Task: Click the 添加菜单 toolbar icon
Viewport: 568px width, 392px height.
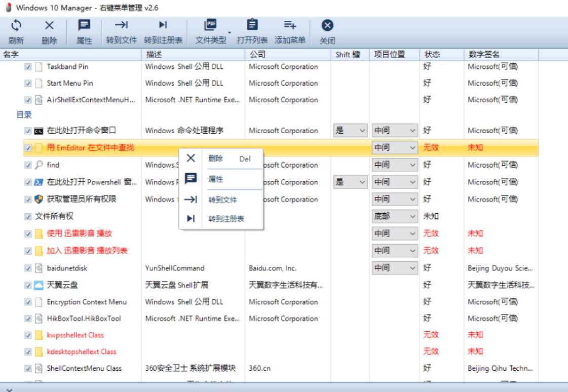Action: click(x=290, y=26)
